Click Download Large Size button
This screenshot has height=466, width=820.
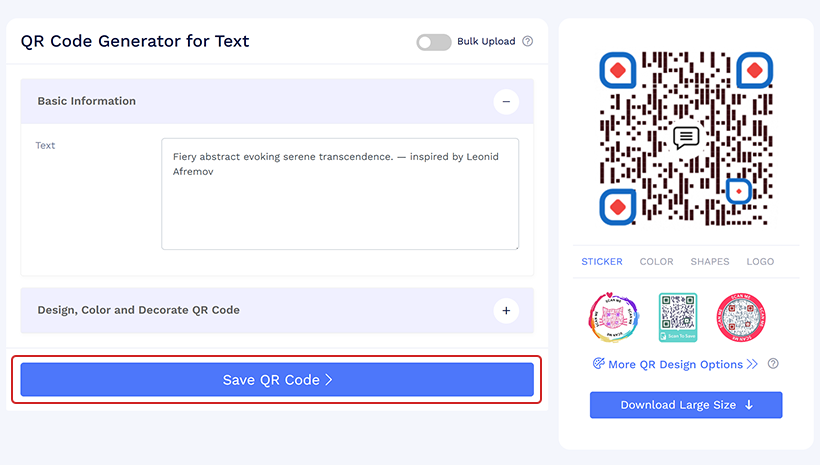point(686,405)
